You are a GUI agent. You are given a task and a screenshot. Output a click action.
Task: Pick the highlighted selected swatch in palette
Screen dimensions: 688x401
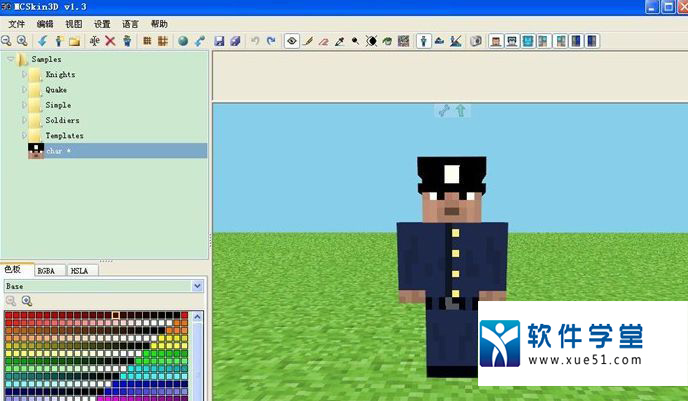[116, 315]
